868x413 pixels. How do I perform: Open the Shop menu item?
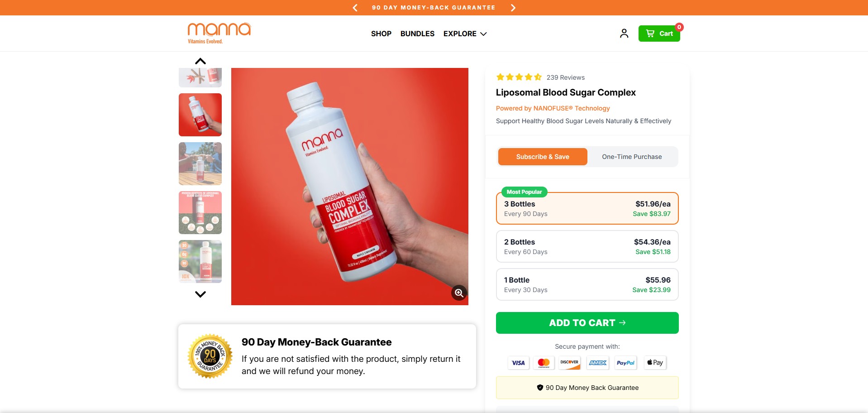(x=381, y=34)
